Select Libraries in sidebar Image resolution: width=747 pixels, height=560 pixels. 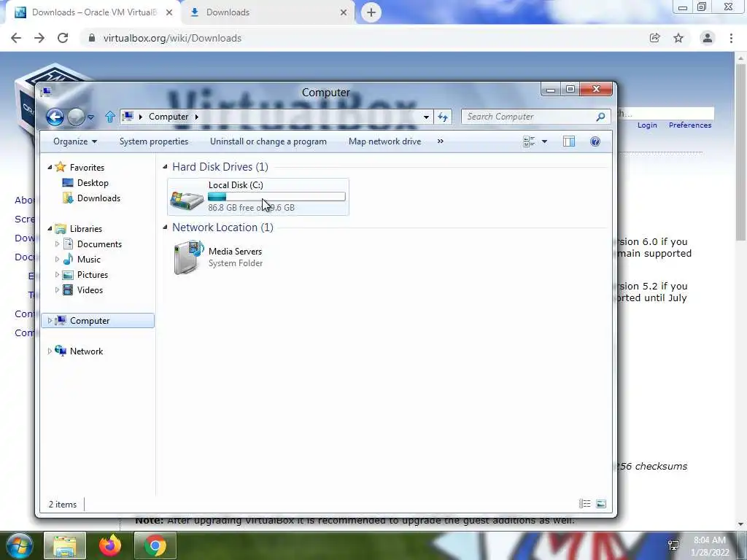pos(86,228)
